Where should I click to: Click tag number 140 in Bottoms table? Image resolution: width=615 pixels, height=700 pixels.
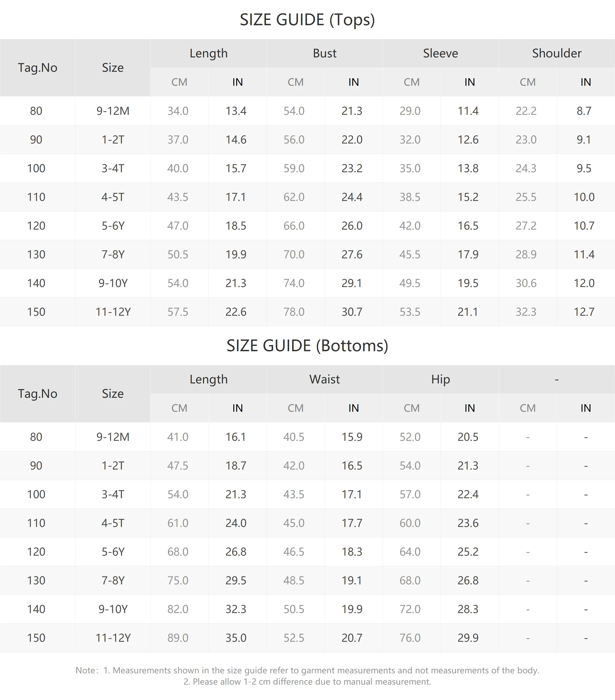point(36,609)
